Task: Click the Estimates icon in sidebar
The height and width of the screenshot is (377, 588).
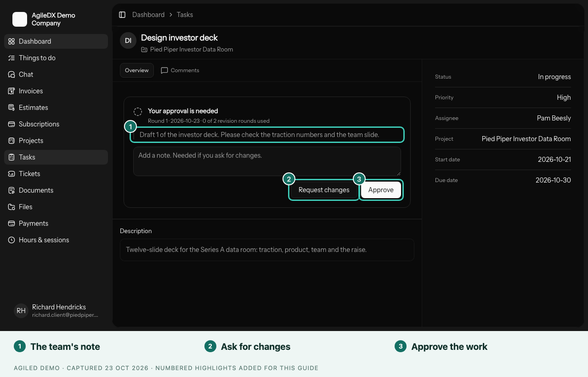Action: point(11,108)
